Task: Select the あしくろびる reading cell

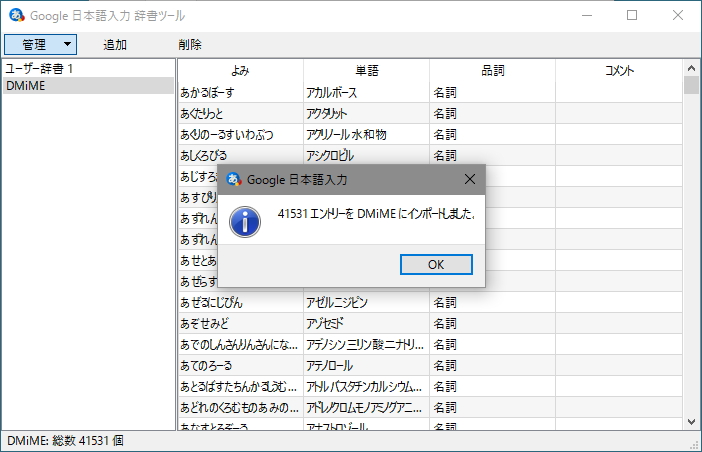Action: pyautogui.click(x=240, y=156)
